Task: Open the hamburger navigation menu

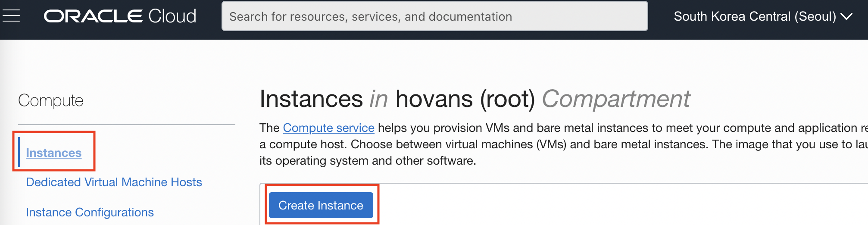Action: (x=11, y=16)
